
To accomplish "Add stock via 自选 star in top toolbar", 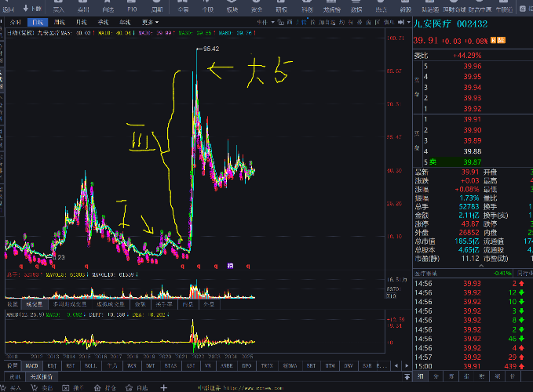I will [108, 6].
